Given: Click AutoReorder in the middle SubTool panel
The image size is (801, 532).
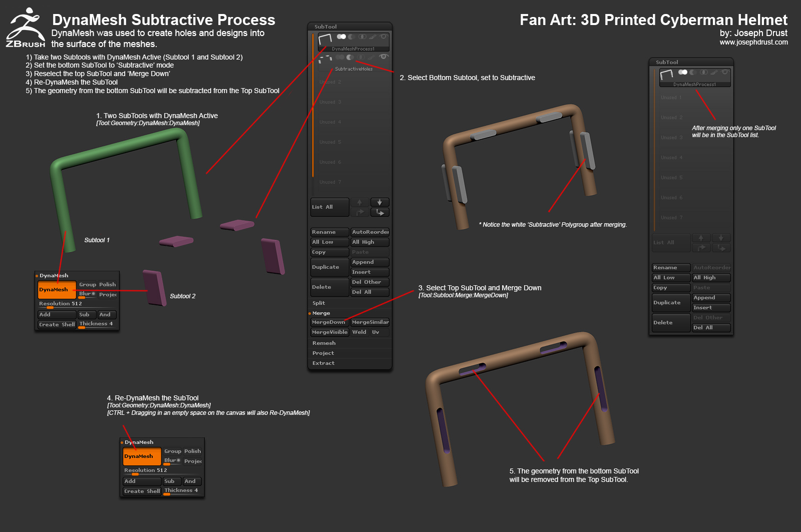Looking at the screenshot, I should click(x=370, y=232).
